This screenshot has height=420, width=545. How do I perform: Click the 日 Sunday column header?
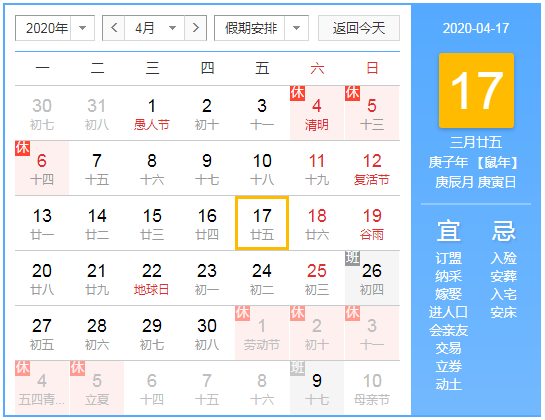click(372, 68)
